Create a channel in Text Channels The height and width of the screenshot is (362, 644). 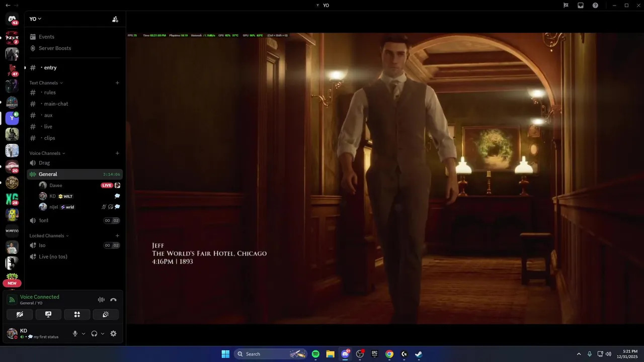pyautogui.click(x=117, y=83)
